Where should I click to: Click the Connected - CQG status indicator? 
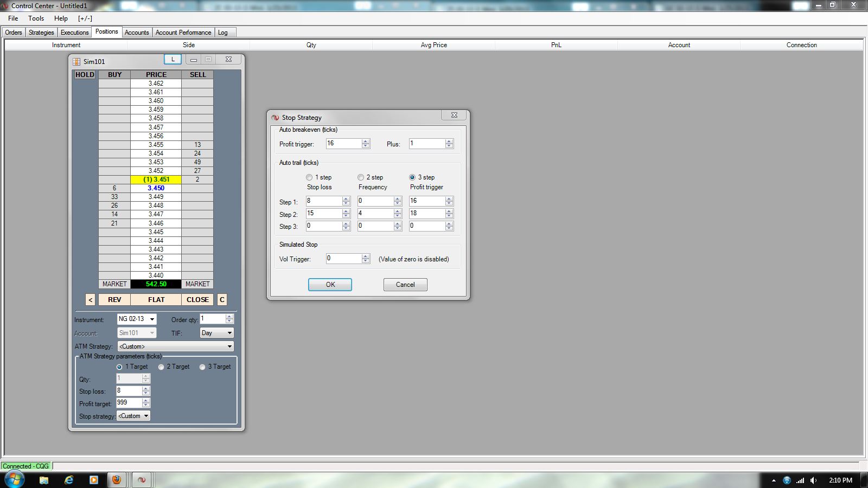pyautogui.click(x=26, y=466)
